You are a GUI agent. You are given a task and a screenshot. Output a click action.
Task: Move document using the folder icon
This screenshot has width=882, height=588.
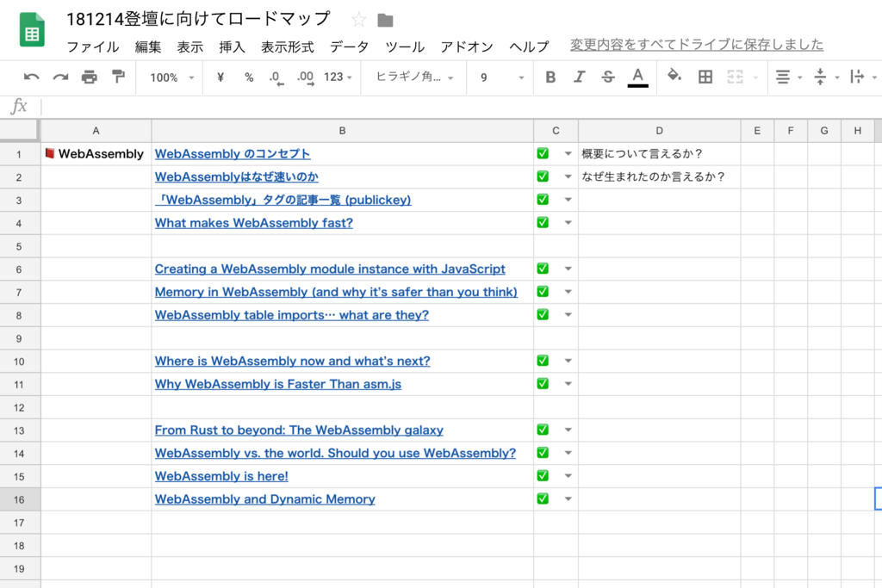click(x=385, y=21)
